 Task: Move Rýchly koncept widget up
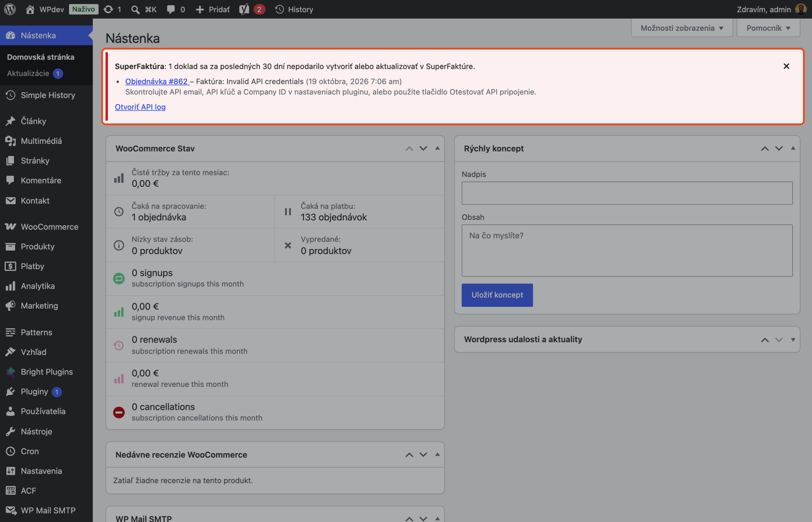pos(764,148)
